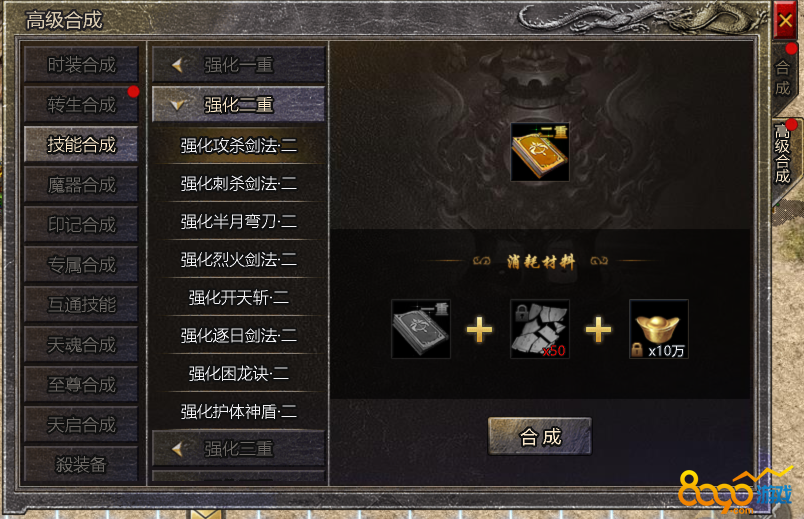
Task: Click the yellow envelope mail icon at bottom
Action: click(205, 513)
